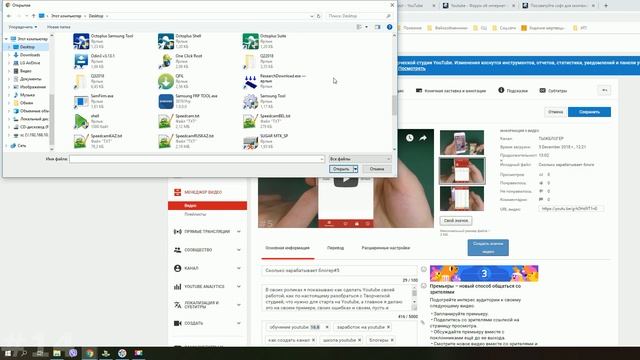
Task: Open 'Конечная заставка и аннотации' tab
Action: point(451,91)
